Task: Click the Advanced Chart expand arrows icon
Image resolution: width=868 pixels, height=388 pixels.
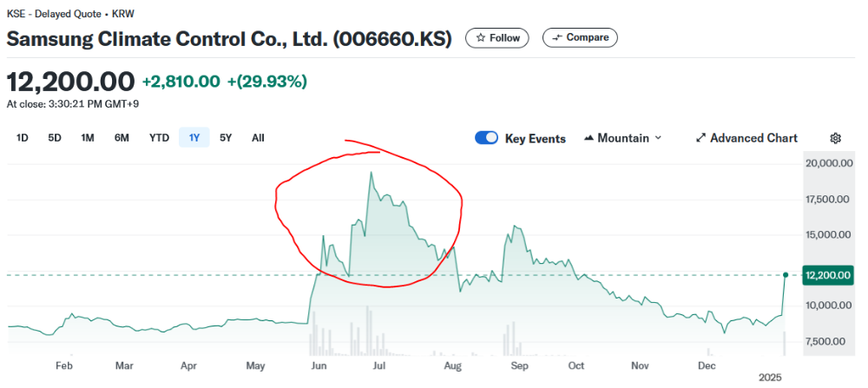Action: pyautogui.click(x=701, y=138)
